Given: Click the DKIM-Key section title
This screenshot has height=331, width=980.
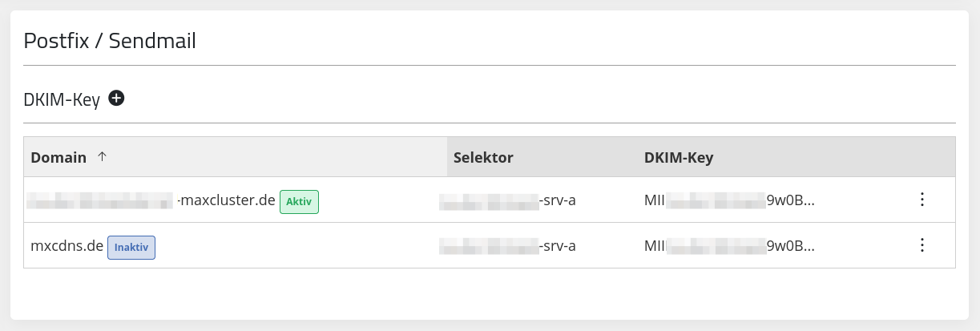Looking at the screenshot, I should (x=62, y=99).
